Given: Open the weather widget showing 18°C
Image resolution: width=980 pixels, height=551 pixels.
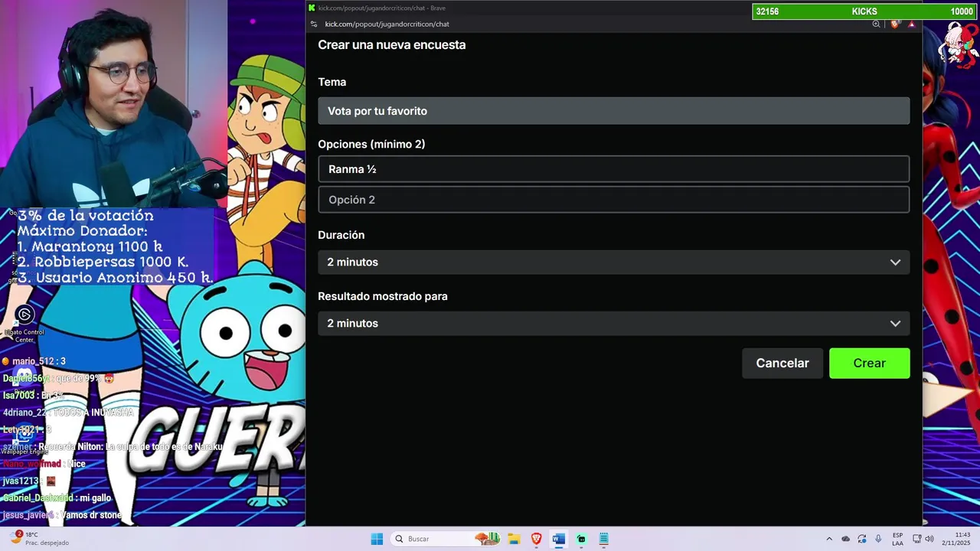Looking at the screenshot, I should [40, 539].
